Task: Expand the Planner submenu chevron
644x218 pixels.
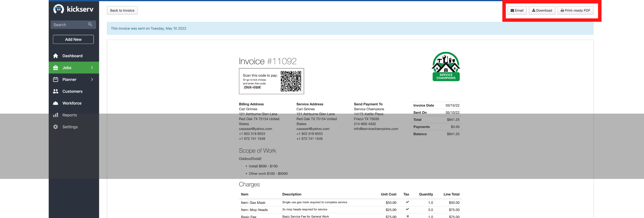Action: (x=92, y=80)
